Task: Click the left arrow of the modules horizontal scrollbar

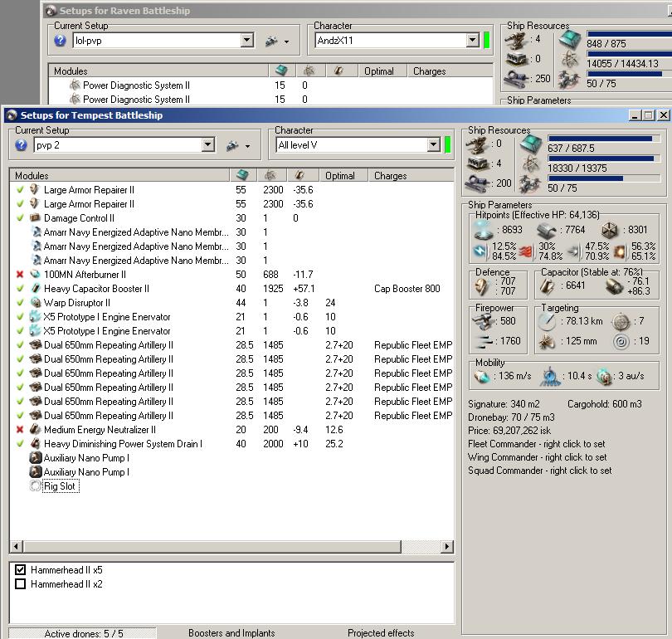Action: point(17,546)
